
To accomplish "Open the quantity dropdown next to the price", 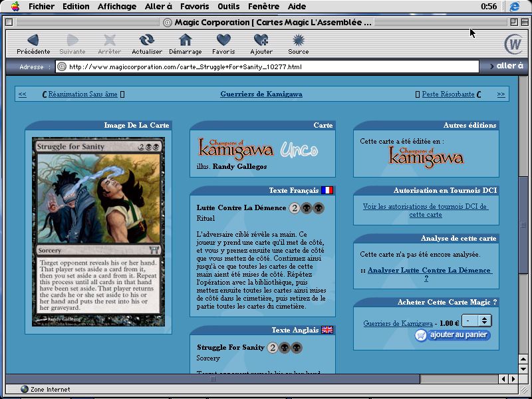I will click(x=477, y=321).
